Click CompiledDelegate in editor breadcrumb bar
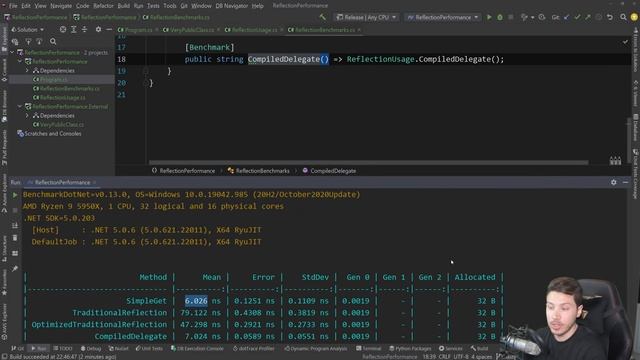Image resolution: width=640 pixels, height=360 pixels. pyautogui.click(x=333, y=171)
